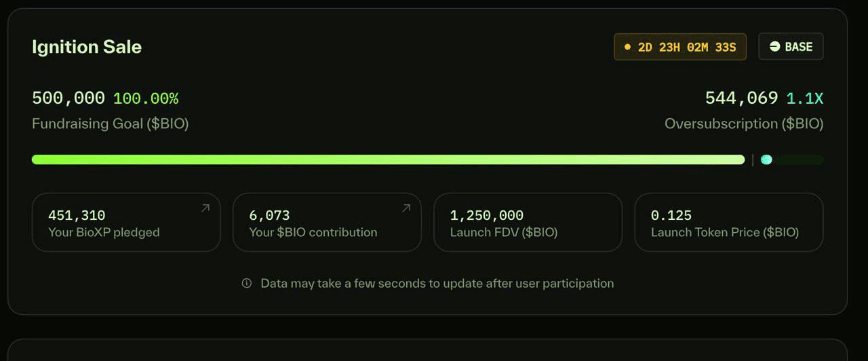Click the Base logo icon in the BASE badge

click(775, 47)
